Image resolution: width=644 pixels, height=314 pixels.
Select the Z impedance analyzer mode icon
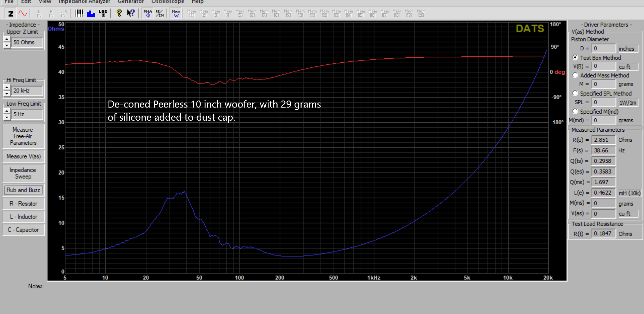point(11,14)
